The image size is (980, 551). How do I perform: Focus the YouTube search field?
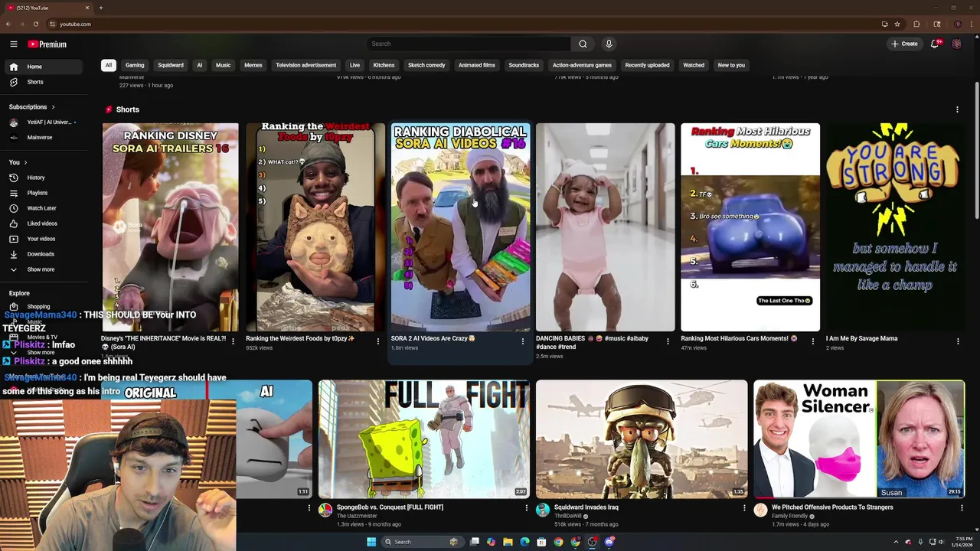click(469, 44)
